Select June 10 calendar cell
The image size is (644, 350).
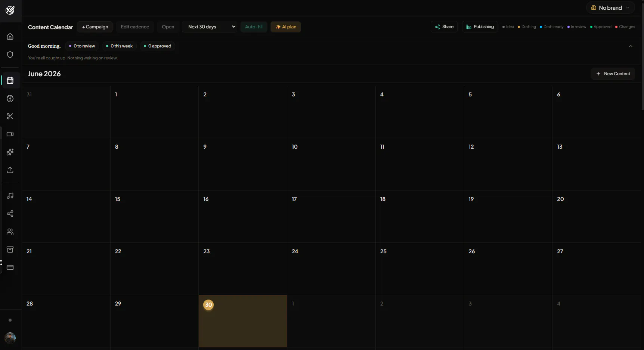[331, 164]
